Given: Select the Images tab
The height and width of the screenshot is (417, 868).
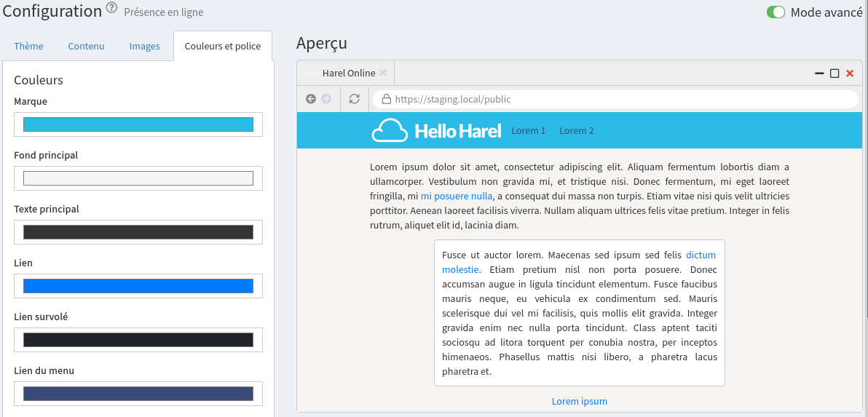Looking at the screenshot, I should pos(144,46).
